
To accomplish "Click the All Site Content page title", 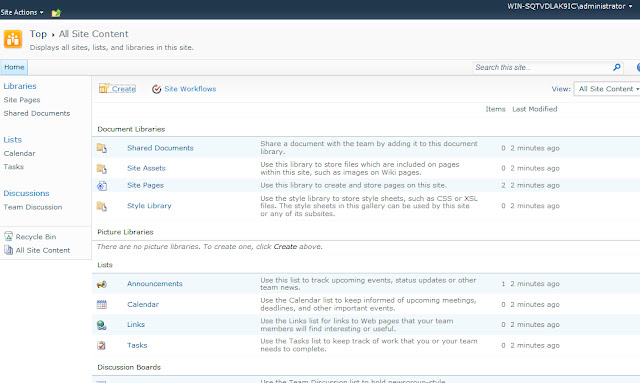I will tap(93, 34).
